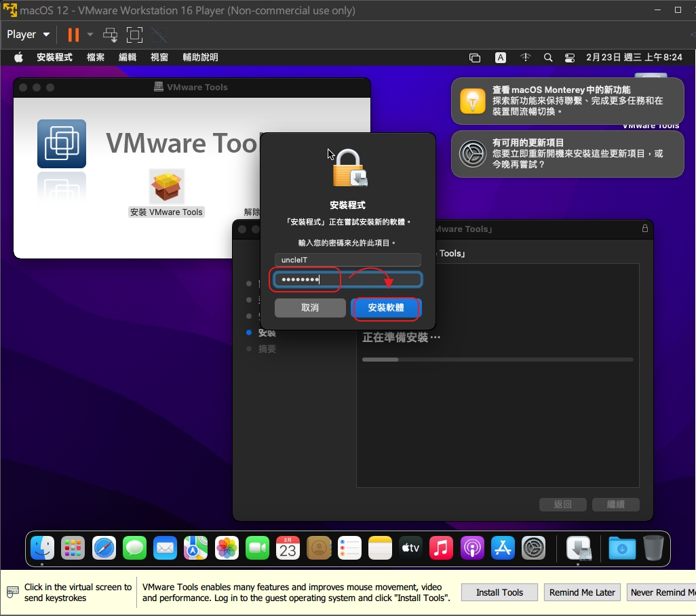Click the Install Software (安裝軟體) button
696x616 pixels.
pos(386,307)
